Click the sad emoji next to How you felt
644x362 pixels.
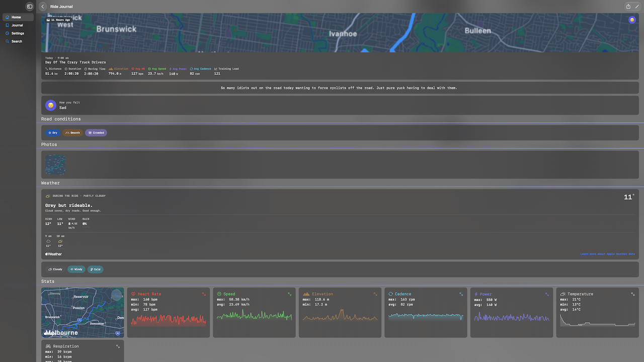50,105
